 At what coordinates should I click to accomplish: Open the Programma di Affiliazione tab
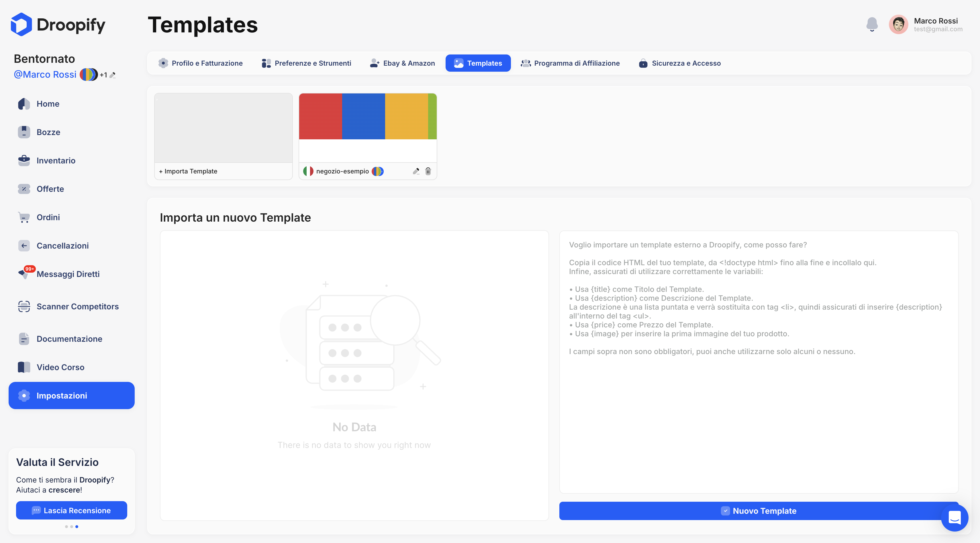coord(570,63)
